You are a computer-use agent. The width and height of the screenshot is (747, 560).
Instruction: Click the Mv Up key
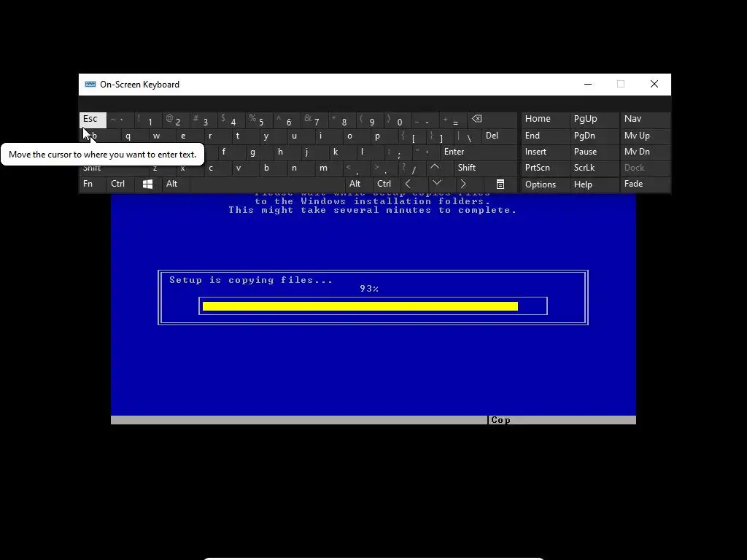click(x=645, y=136)
